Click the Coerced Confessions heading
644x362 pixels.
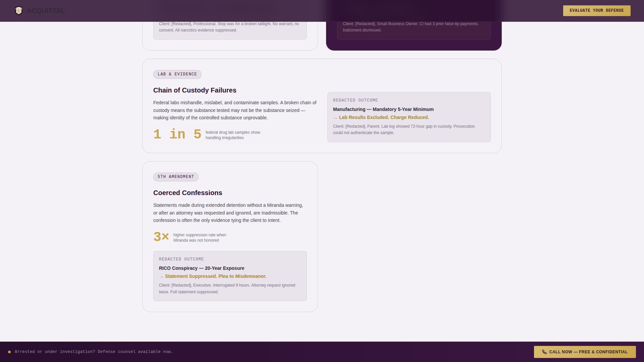point(187,193)
